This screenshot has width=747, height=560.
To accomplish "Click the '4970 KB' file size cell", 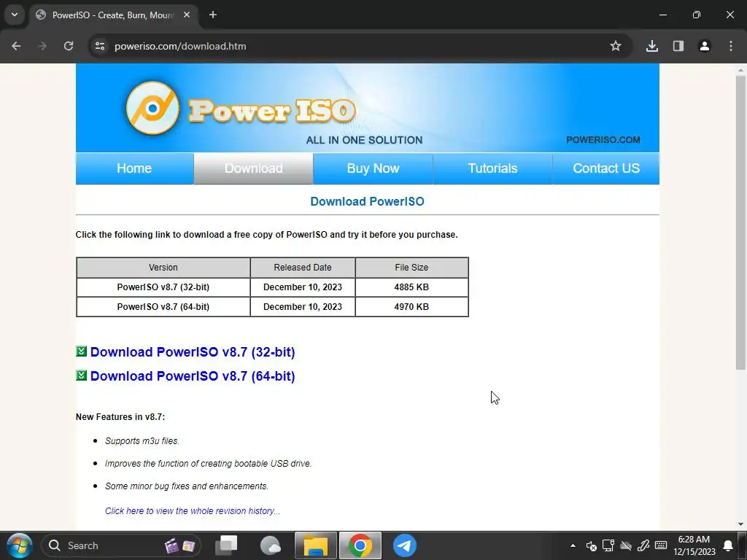I will [x=411, y=307].
